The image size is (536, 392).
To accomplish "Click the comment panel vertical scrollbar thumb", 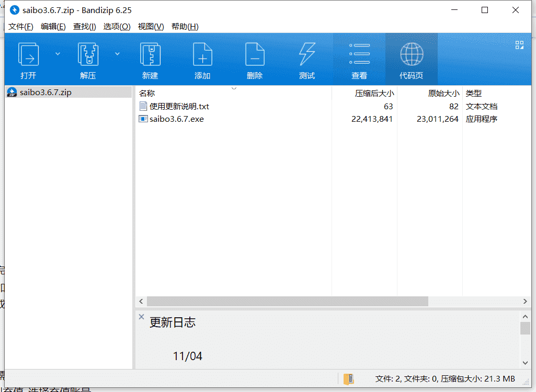I will [526, 328].
